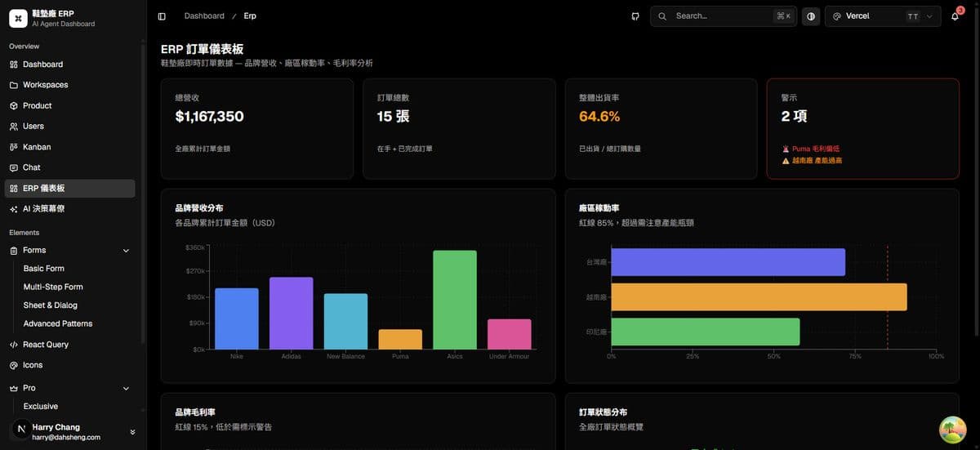Image resolution: width=980 pixels, height=450 pixels.
Task: Click the 15 張 order count value
Action: [394, 117]
